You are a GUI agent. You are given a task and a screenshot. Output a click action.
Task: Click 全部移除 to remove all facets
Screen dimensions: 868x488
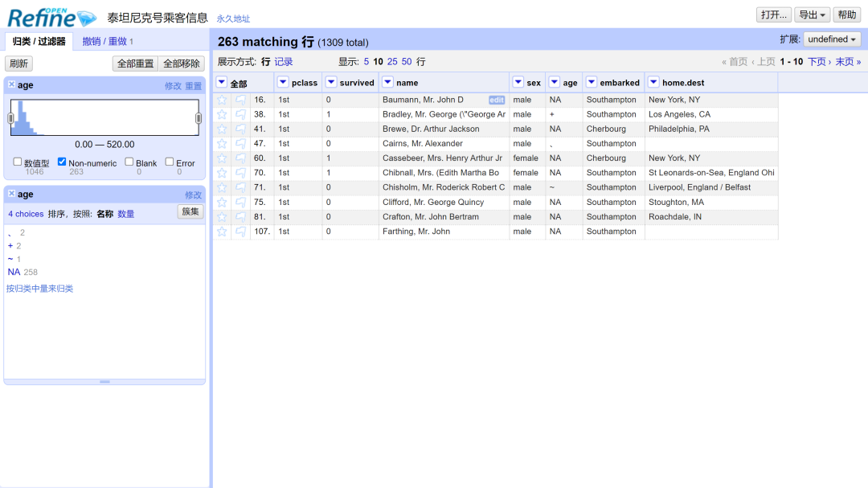[181, 64]
